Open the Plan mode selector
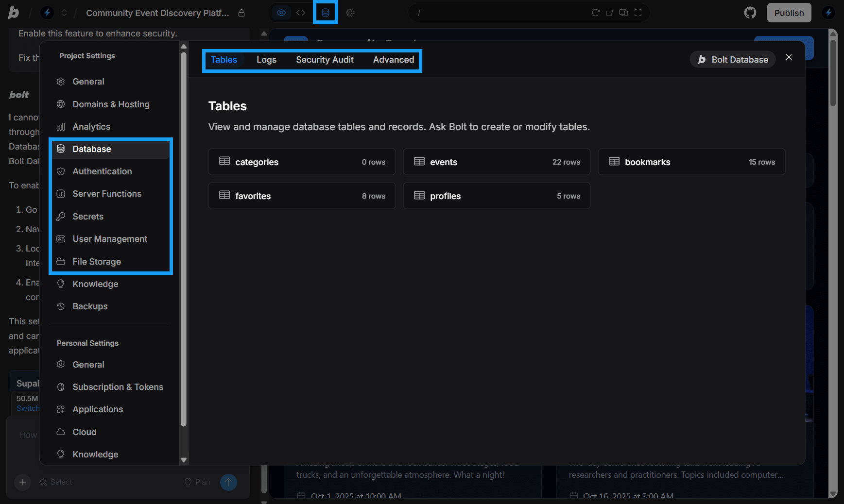Screen dimensions: 844x504 point(198,482)
